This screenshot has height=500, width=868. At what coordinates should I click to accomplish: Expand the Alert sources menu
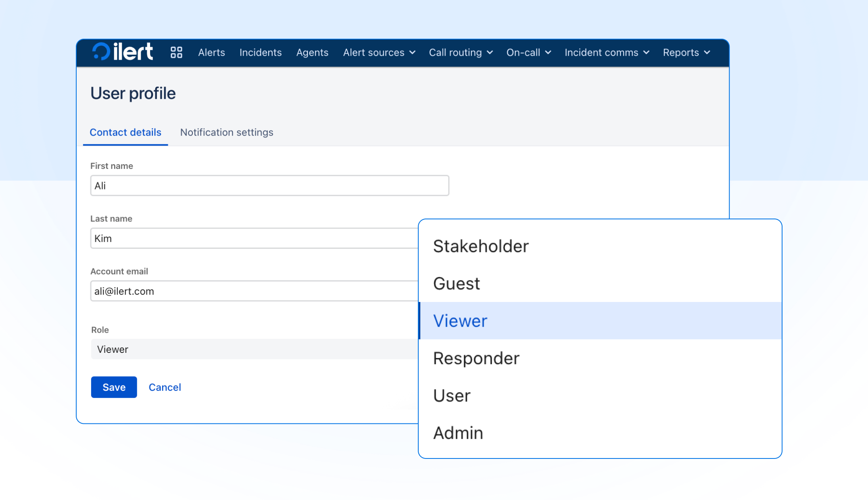click(379, 52)
